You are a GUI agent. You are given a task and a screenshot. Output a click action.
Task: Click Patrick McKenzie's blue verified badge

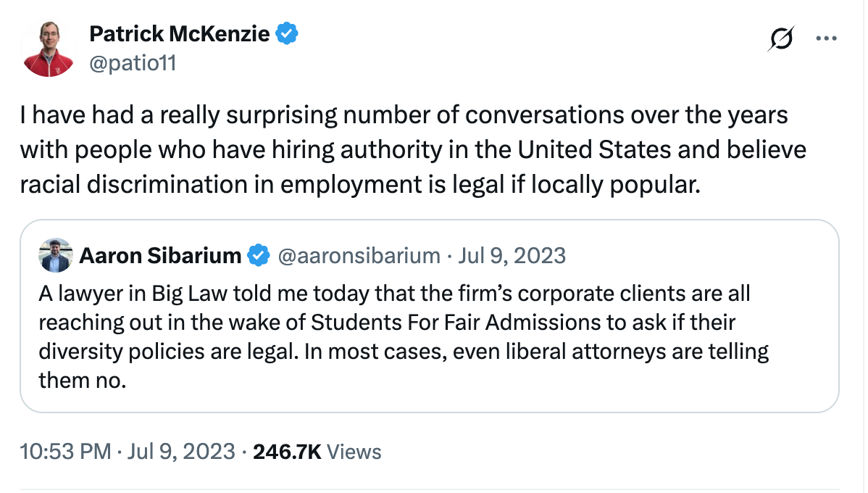click(287, 34)
